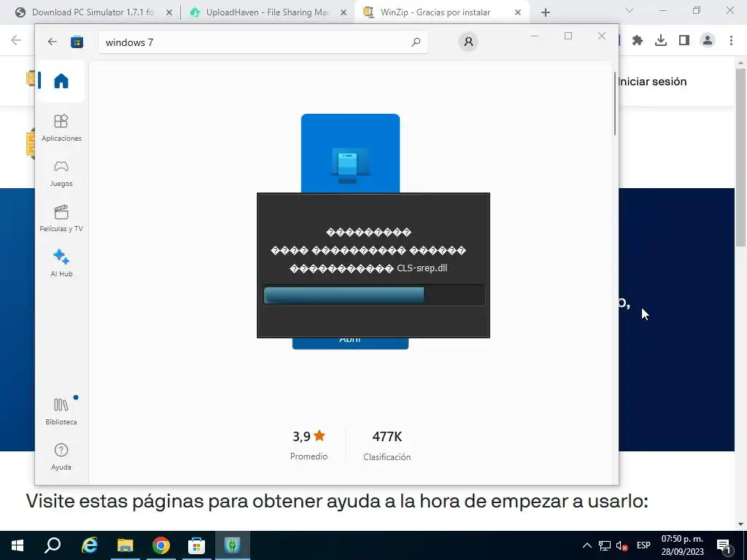
Task: Click the app thumbnail image in Store
Action: (x=350, y=153)
